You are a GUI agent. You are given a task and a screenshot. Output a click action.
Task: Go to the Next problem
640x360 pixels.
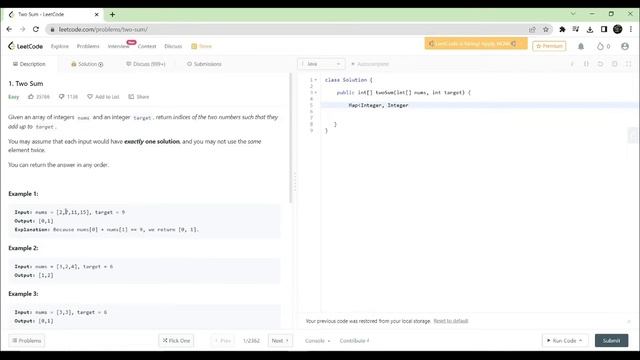pyautogui.click(x=280, y=340)
